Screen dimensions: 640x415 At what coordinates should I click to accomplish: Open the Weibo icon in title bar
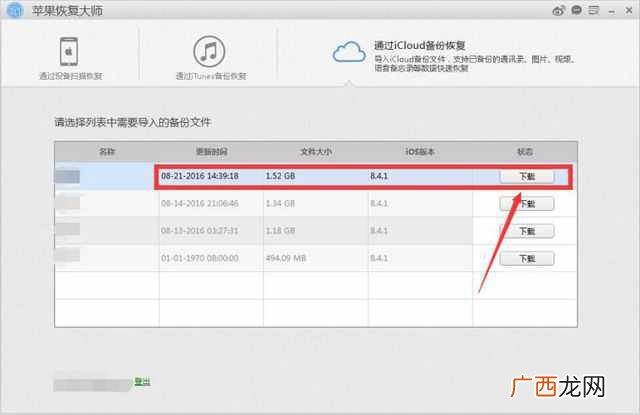558,10
